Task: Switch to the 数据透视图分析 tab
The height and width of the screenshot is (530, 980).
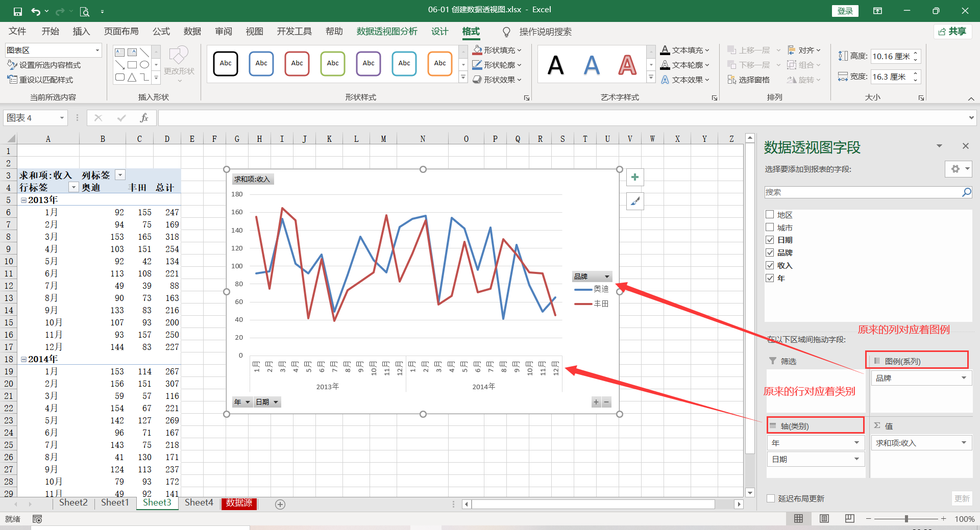Action: (387, 32)
